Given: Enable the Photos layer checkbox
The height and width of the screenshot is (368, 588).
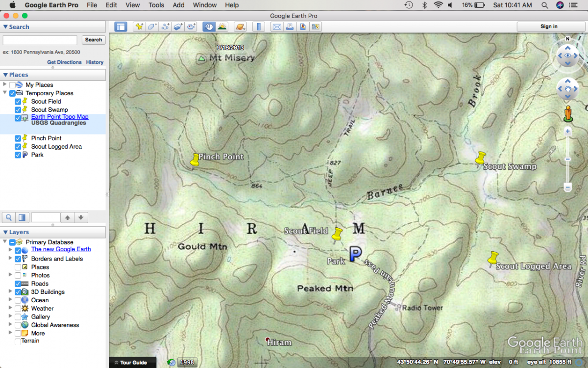Looking at the screenshot, I should pos(18,275).
